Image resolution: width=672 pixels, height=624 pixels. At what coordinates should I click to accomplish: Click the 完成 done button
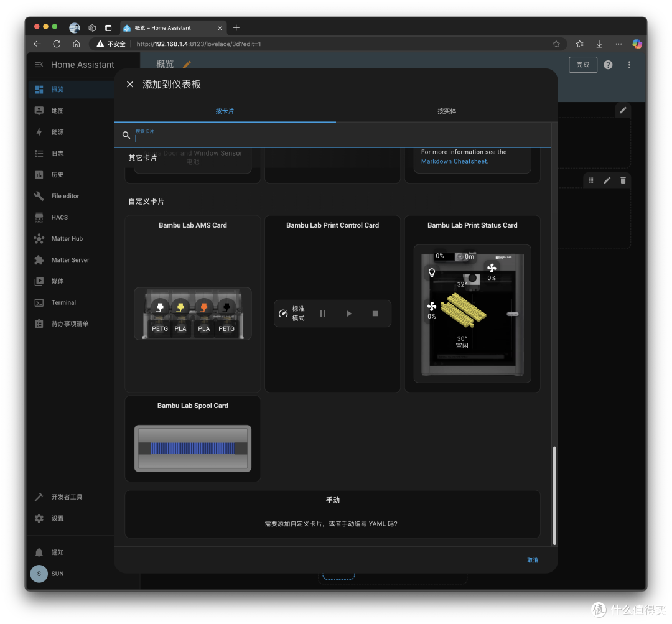click(x=583, y=65)
